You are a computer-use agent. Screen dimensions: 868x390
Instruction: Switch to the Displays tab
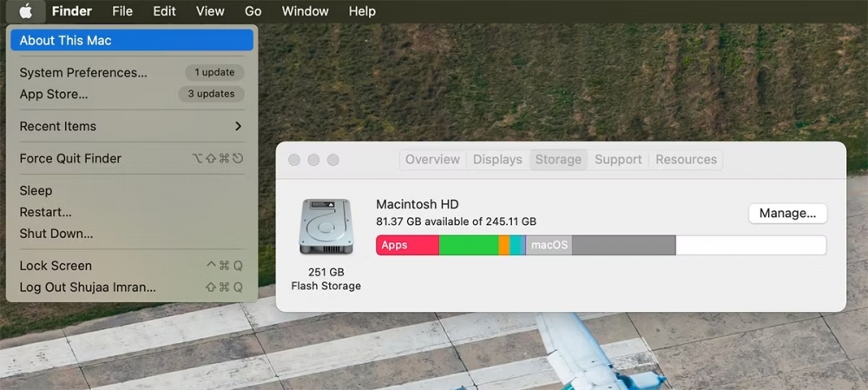coord(497,160)
